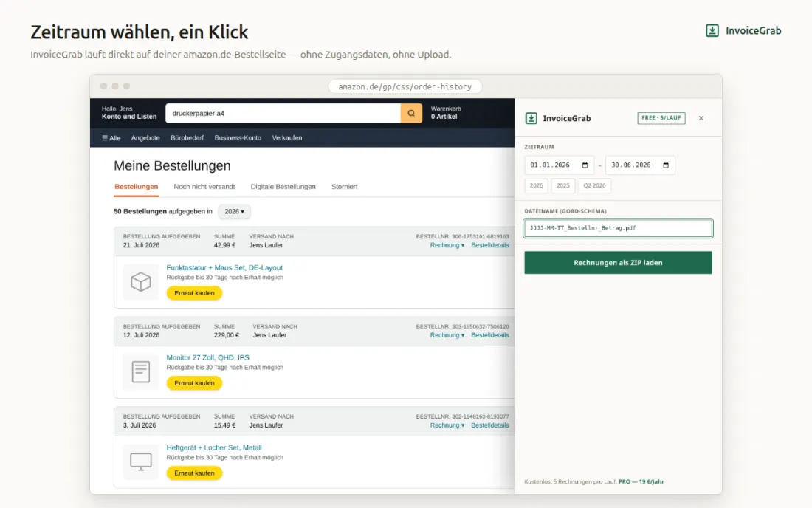Switch to Noch nicht versandt tab

204,186
